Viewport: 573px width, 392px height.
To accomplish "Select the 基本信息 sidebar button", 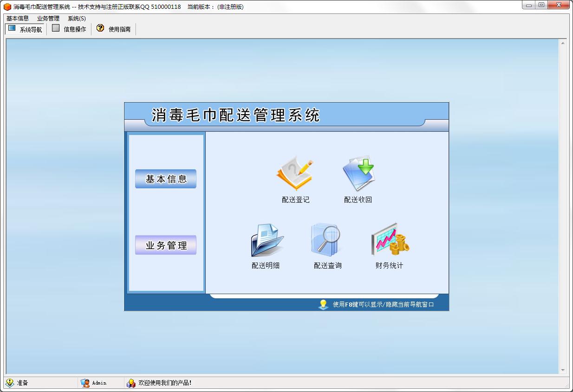I will (166, 179).
